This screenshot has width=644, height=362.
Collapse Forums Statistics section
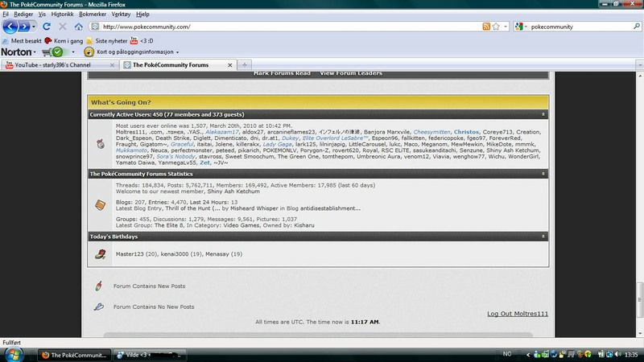tap(543, 174)
